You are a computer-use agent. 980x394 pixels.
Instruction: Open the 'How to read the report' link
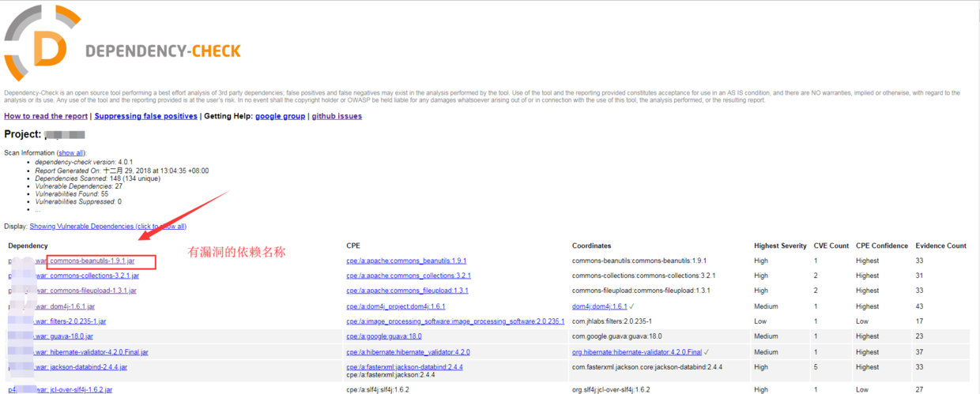(x=46, y=116)
